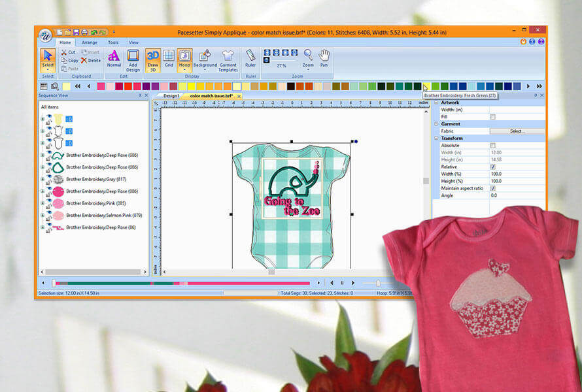
Task: Close the color match issue.brf tab
Action: point(239,96)
